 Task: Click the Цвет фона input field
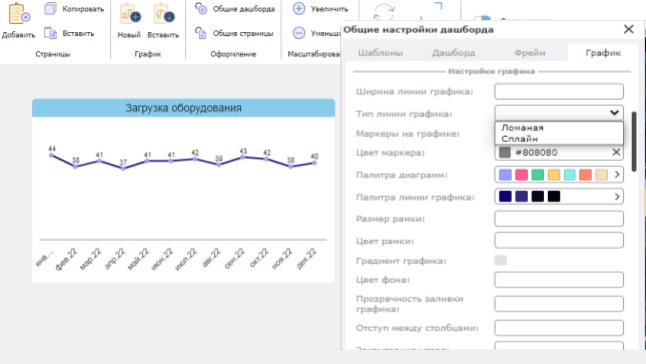click(559, 280)
